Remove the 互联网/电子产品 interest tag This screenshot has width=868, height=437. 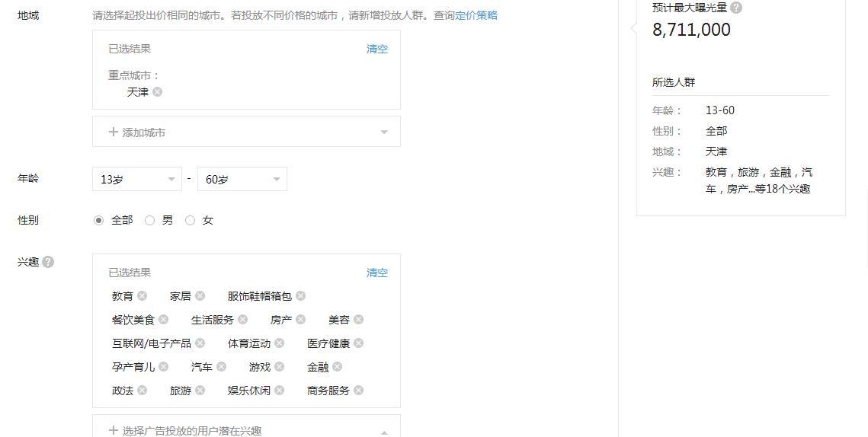tap(200, 343)
